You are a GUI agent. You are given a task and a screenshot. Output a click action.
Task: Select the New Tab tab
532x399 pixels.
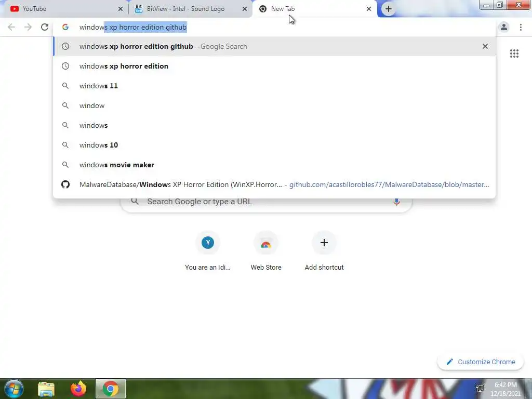coord(315,9)
